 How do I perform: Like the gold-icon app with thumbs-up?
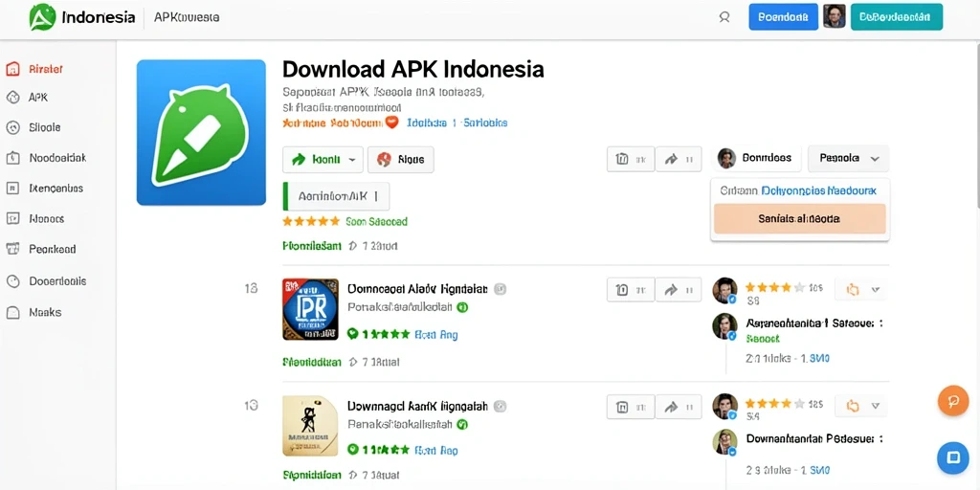(853, 406)
